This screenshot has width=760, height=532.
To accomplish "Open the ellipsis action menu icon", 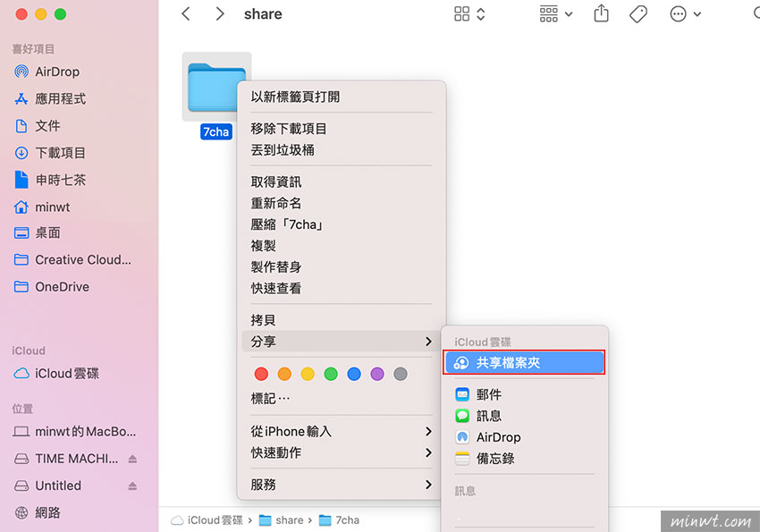I will click(x=678, y=13).
